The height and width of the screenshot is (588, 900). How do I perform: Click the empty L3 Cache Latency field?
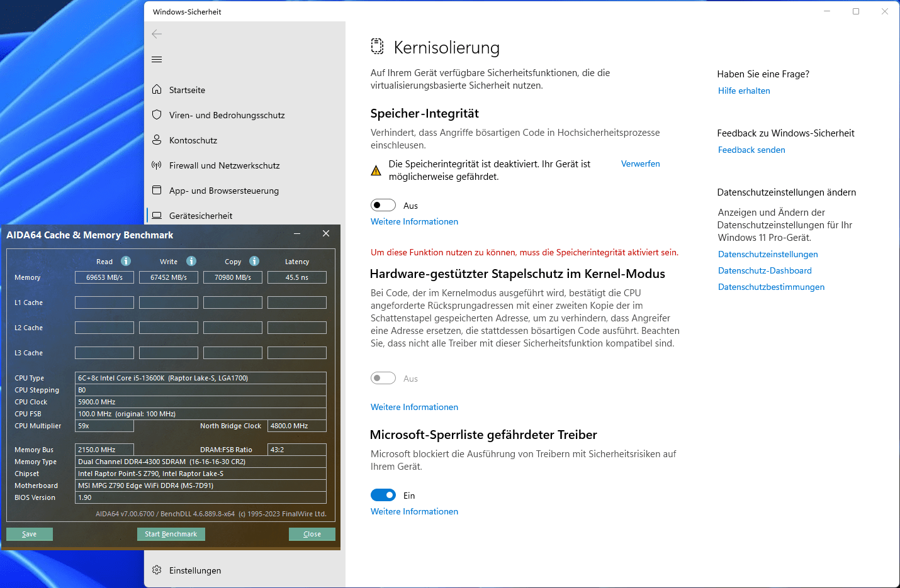tap(297, 353)
